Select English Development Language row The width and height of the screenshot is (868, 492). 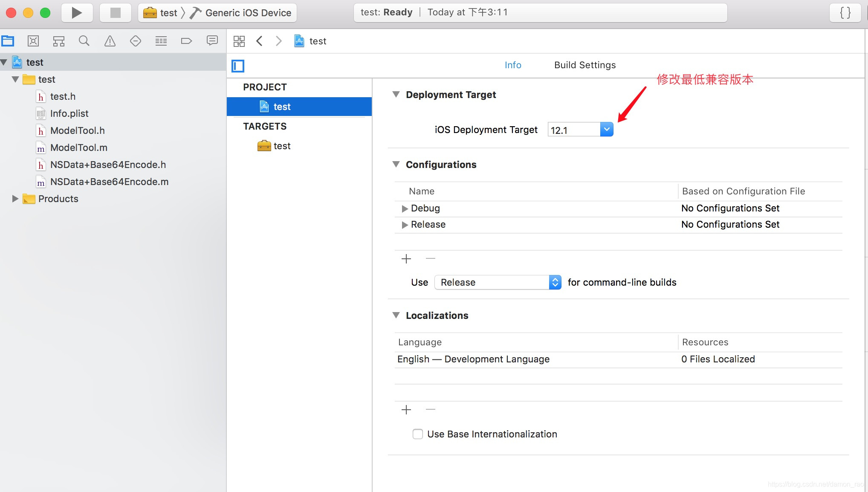(x=618, y=359)
